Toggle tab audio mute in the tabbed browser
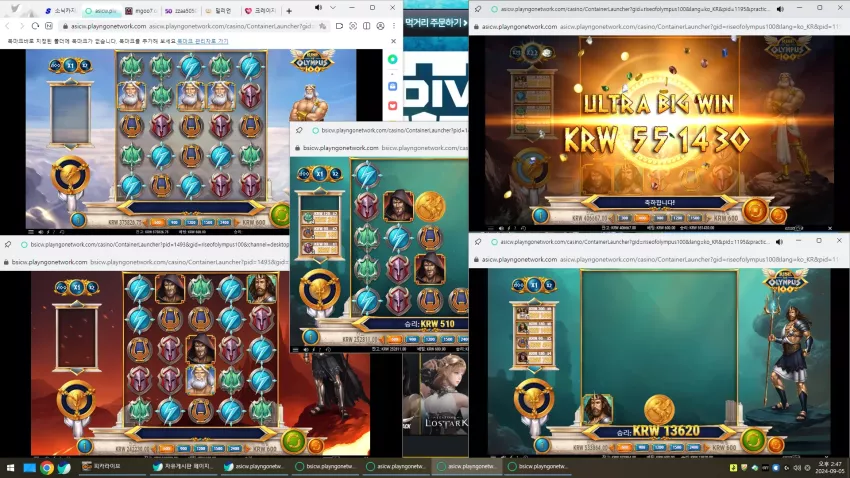Image resolution: width=850 pixels, height=478 pixels. pyautogui.click(x=318, y=8)
